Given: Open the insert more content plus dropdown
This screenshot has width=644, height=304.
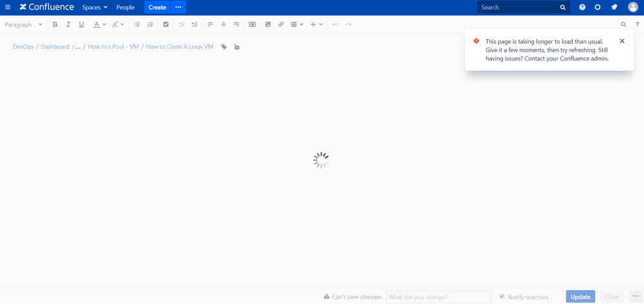Looking at the screenshot, I should coord(317,24).
